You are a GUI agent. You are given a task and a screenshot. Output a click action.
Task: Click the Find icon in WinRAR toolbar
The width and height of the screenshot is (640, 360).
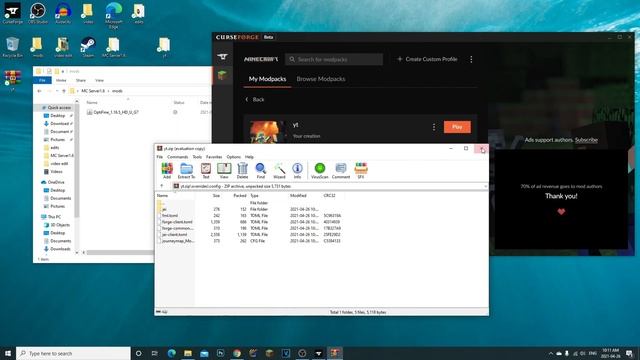(x=260, y=171)
